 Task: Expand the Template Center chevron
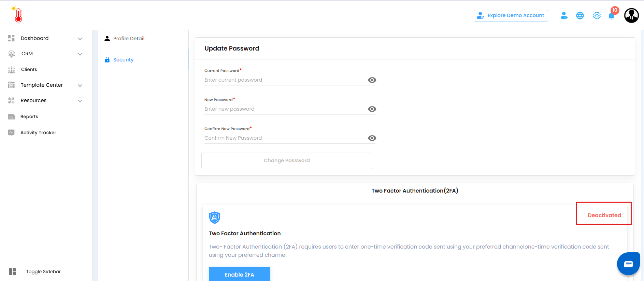pyautogui.click(x=80, y=85)
